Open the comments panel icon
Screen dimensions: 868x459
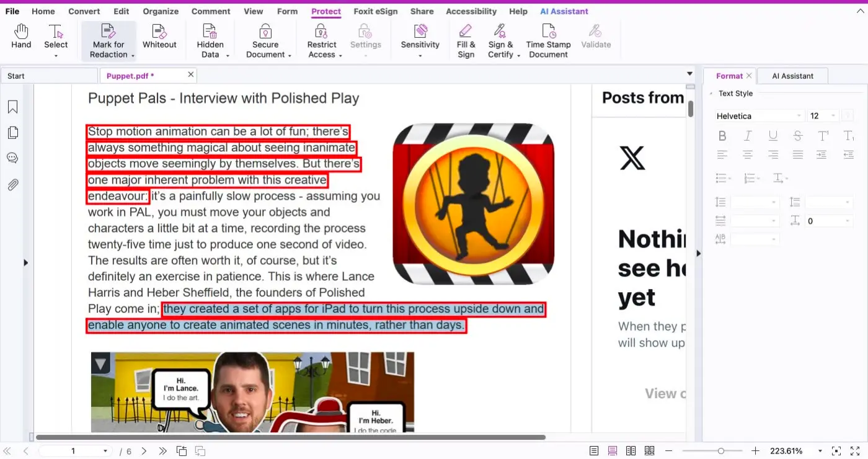tap(12, 158)
